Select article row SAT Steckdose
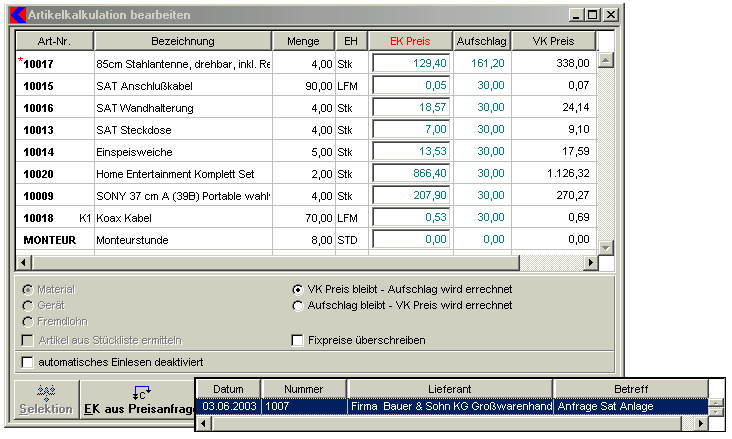This screenshot has width=732, height=439. (182, 129)
